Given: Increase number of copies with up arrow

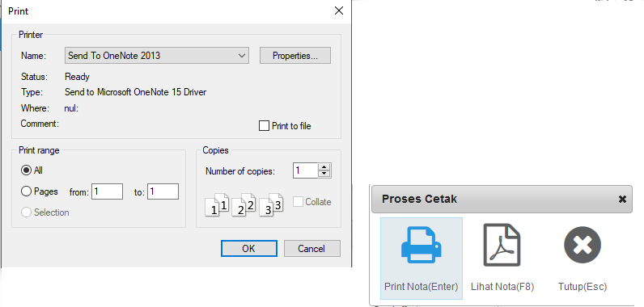Looking at the screenshot, I should [324, 166].
